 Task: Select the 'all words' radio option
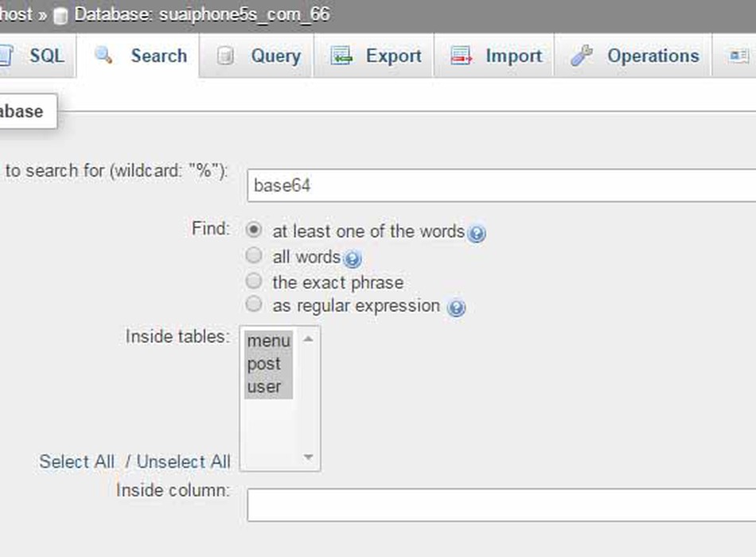254,255
